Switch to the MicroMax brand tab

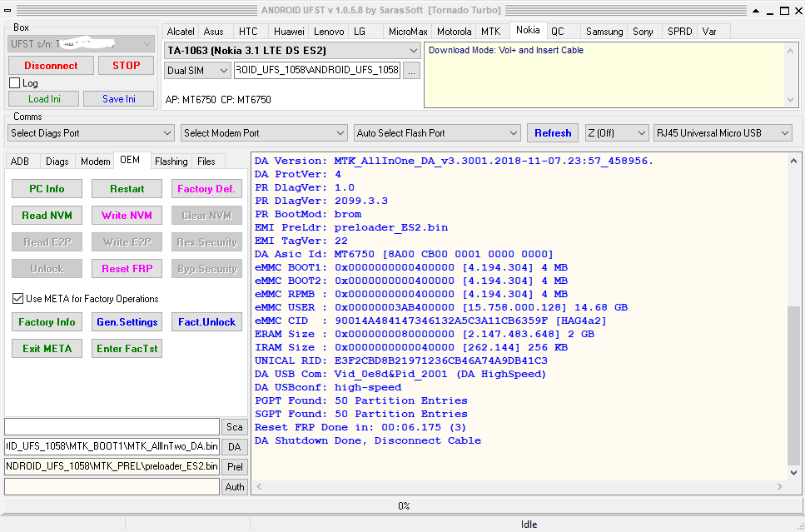tap(408, 32)
